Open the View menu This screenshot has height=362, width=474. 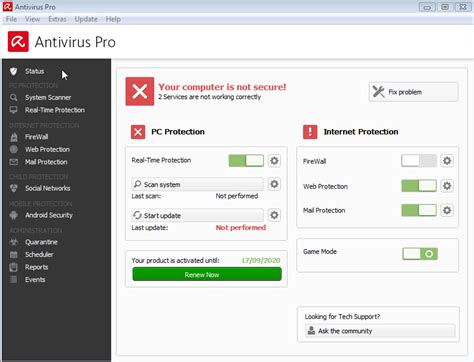pos(32,19)
